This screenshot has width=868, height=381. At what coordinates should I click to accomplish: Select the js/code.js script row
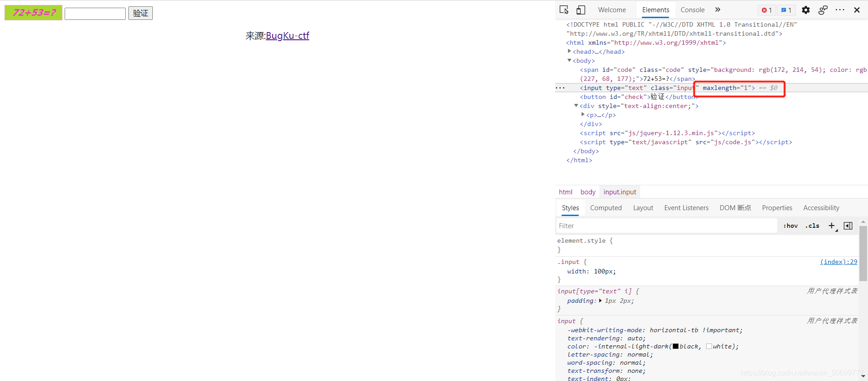coord(686,142)
